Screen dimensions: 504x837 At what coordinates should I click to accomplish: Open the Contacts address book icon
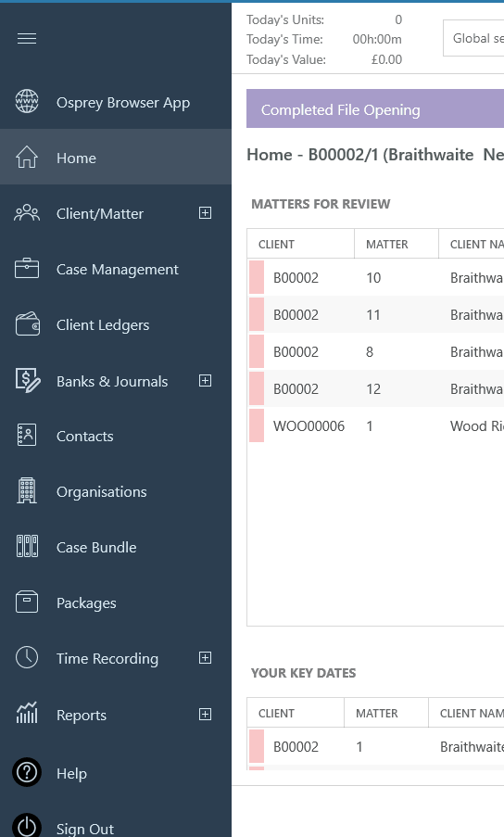coord(27,435)
